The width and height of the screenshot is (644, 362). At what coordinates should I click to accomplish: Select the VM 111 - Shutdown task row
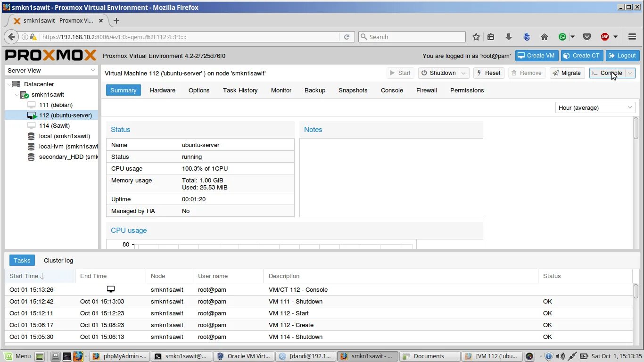click(x=319, y=302)
